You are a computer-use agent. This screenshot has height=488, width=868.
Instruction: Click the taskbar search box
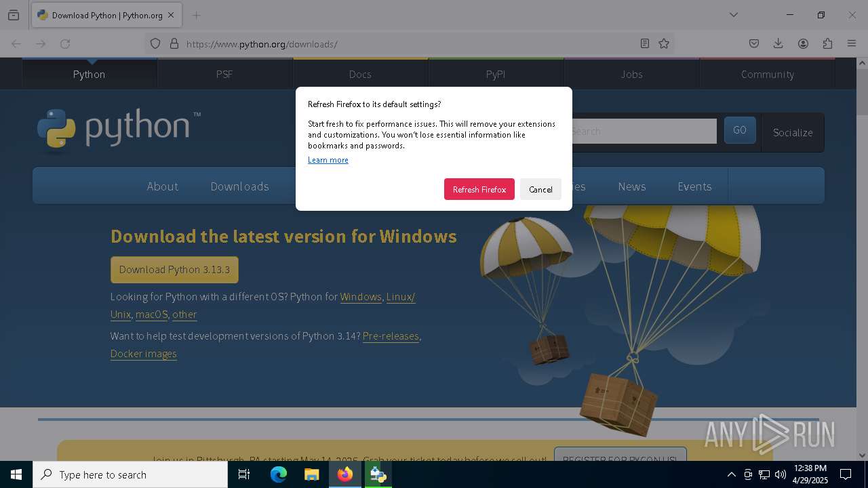pos(130,474)
